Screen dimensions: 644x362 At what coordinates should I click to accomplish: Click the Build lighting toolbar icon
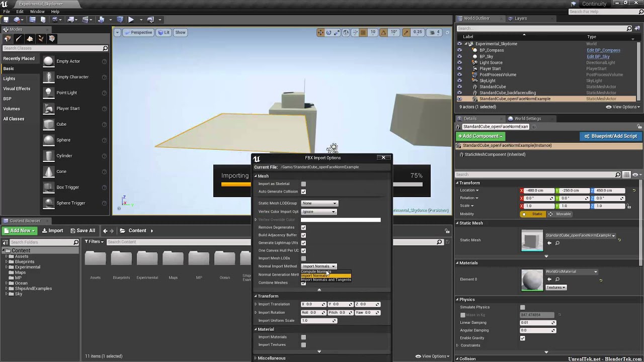point(101,20)
